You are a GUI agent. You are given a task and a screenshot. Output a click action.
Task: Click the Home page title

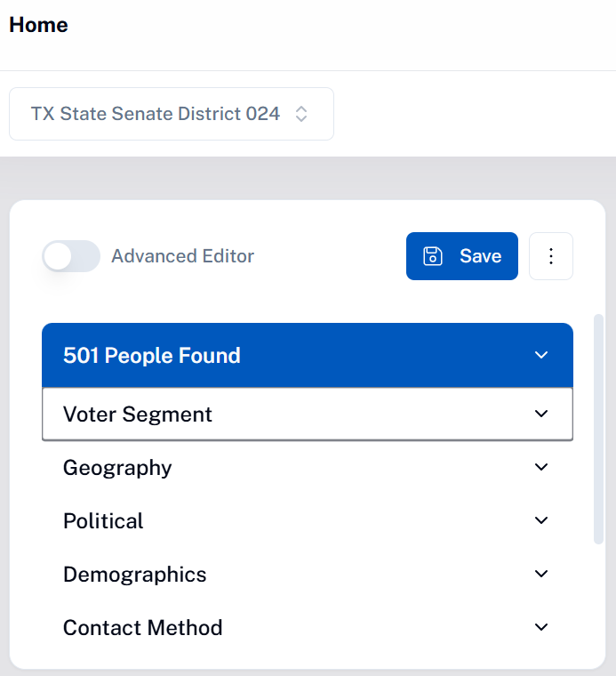pos(38,25)
